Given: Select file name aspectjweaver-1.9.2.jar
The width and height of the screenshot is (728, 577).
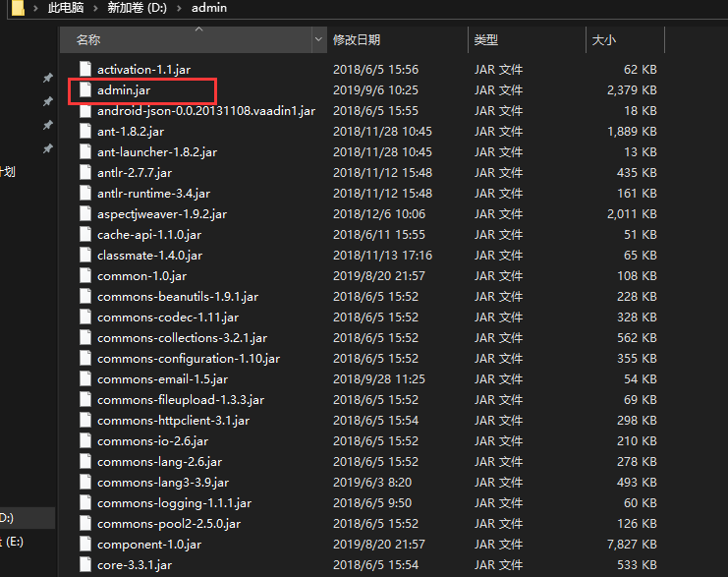Looking at the screenshot, I should point(162,214).
